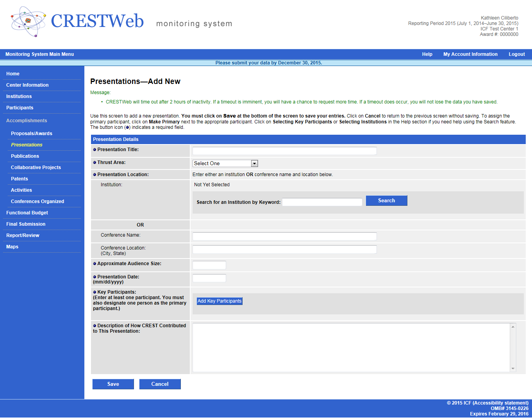The image size is (532, 419).
Task: Open Maps in the sidebar
Action: click(x=12, y=247)
